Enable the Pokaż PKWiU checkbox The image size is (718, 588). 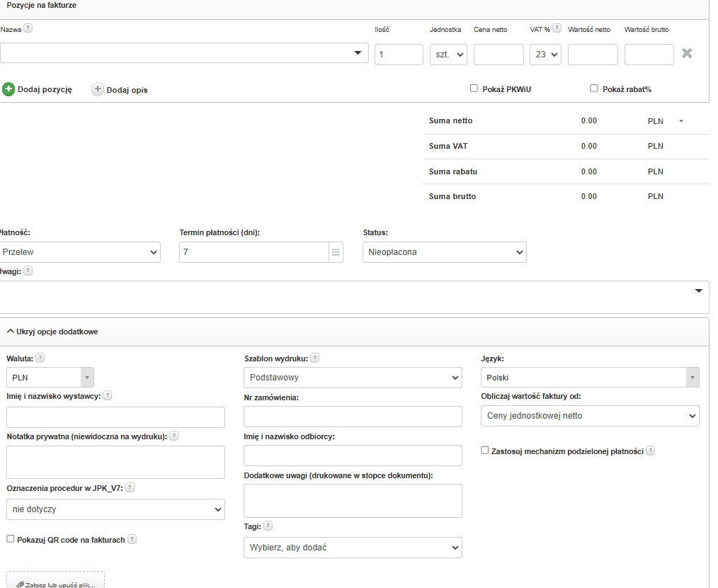click(x=474, y=89)
